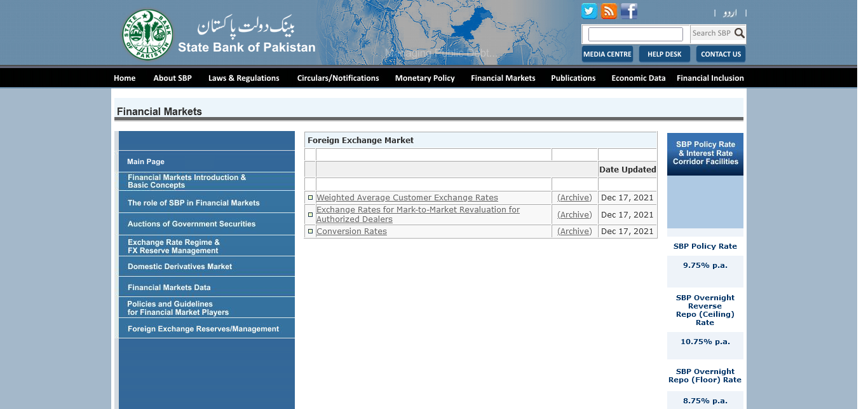Click the Contact Us button

[721, 54]
